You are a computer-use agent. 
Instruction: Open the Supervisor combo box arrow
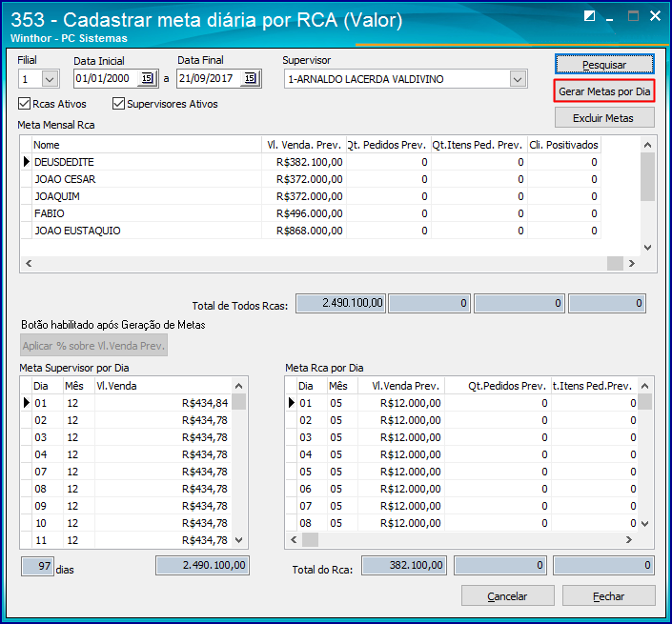coord(518,79)
